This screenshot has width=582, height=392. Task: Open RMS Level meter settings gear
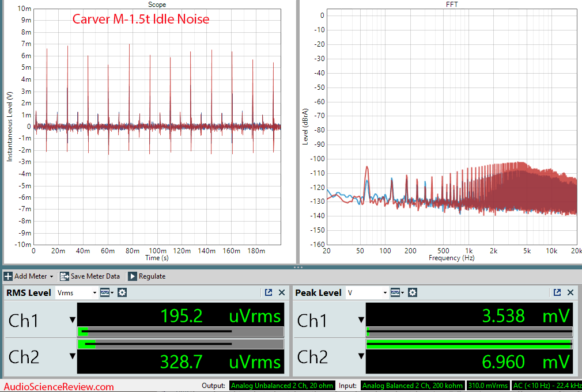click(122, 292)
